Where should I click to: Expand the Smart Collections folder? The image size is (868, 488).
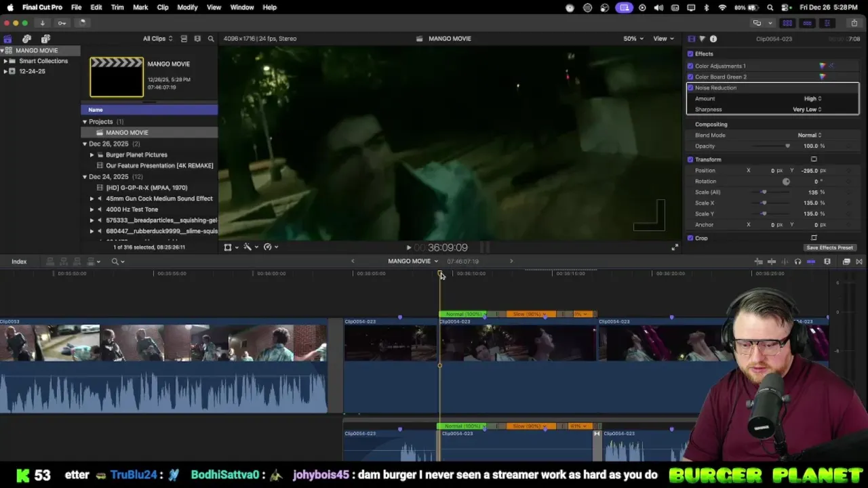5,61
